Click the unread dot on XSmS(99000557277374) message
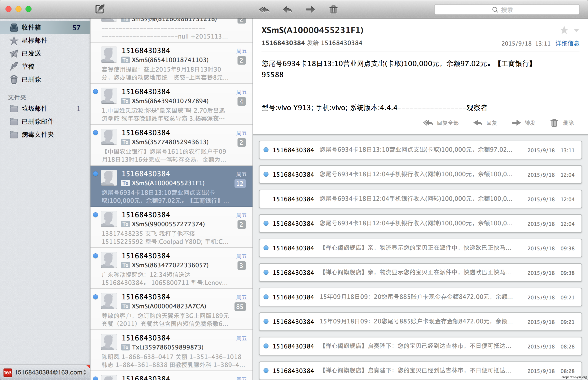This screenshot has height=380, width=588. click(x=95, y=215)
